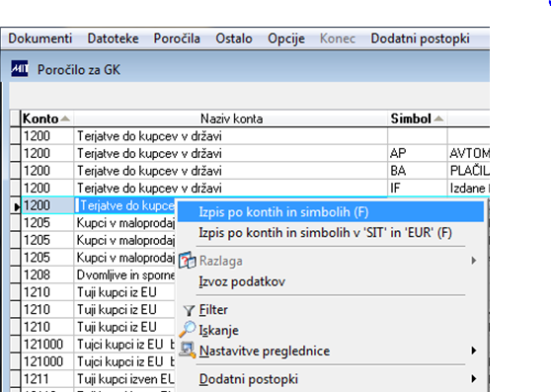Click the MIT application logo icon
Screen dimensions: 551x392
[20, 69]
